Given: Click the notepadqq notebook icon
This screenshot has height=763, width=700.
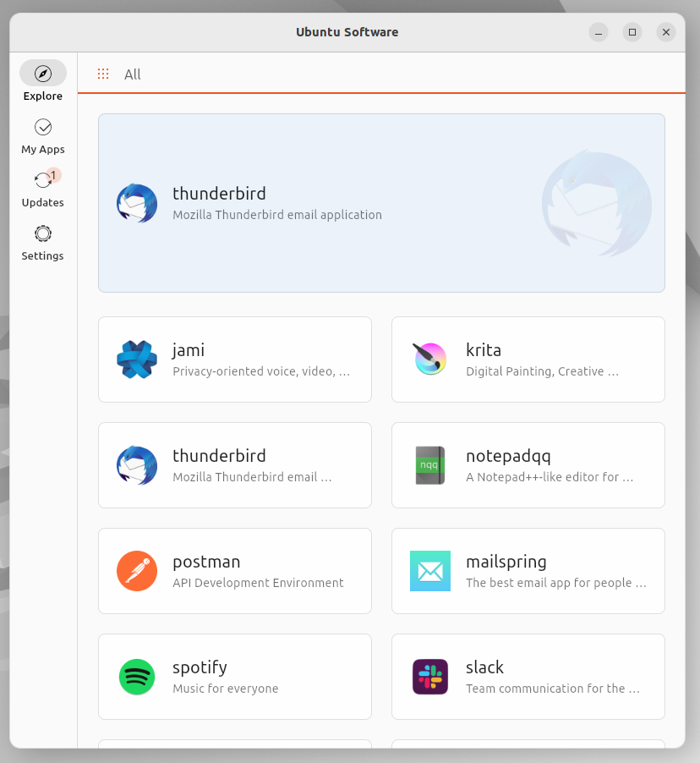Looking at the screenshot, I should (430, 465).
